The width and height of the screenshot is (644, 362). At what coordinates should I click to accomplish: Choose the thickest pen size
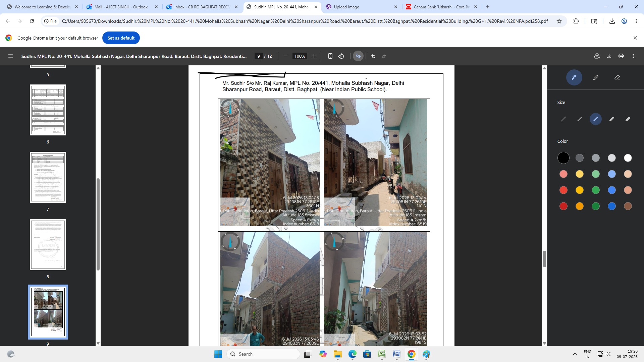pos(628,119)
